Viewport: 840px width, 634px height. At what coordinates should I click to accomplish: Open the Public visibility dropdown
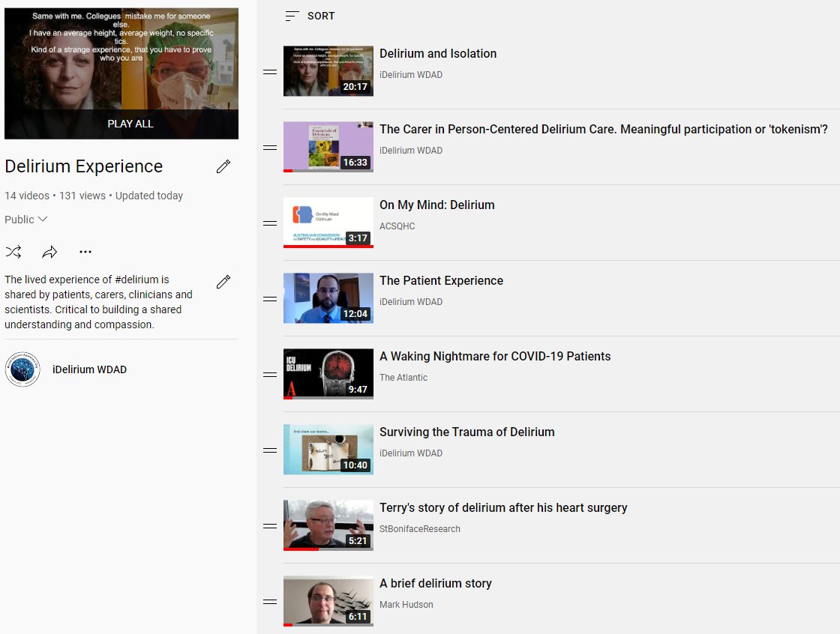(26, 219)
